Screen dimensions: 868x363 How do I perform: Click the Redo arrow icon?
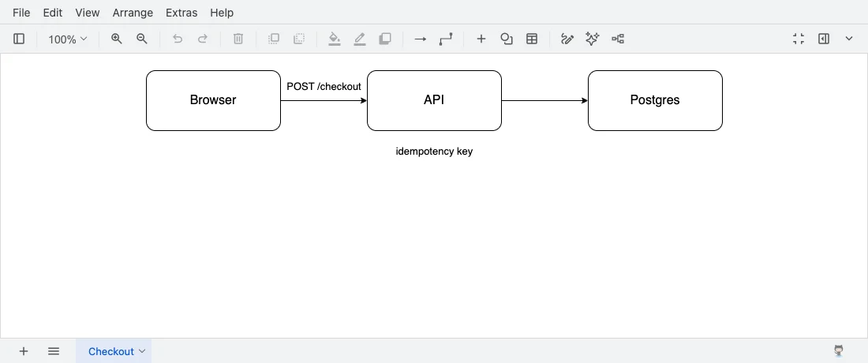[203, 39]
